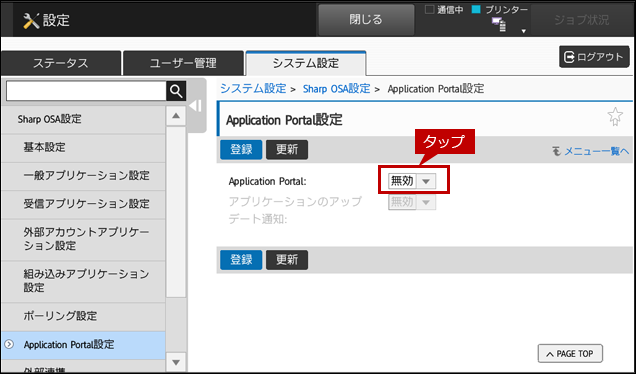Open 外部アカウントアプリケーション設定 in sidebar
This screenshot has width=636, height=374.
click(83, 239)
